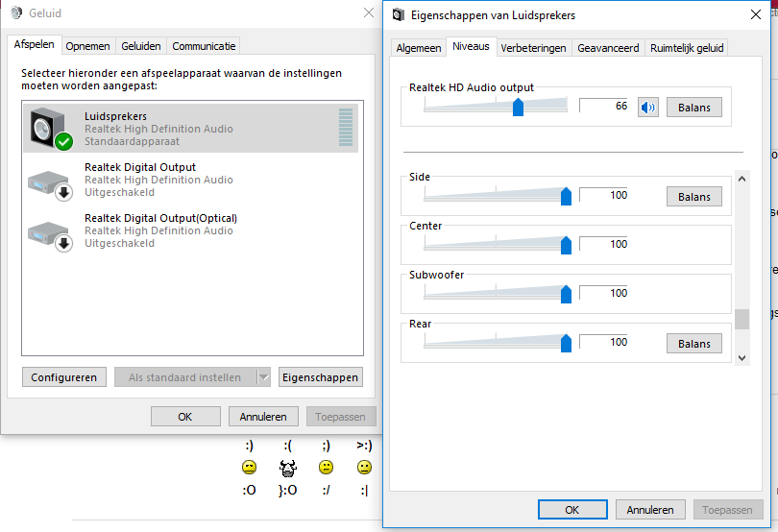Switch to the Opnemen tab
The height and width of the screenshot is (532, 778).
(x=87, y=46)
